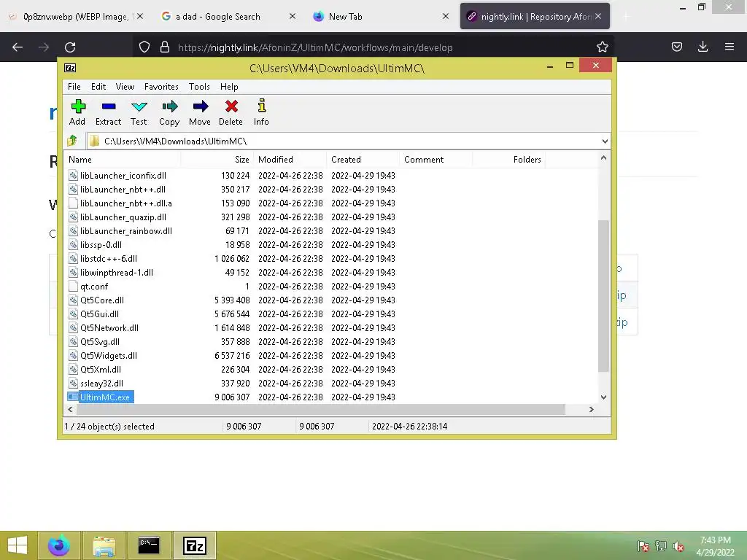
Task: Open the Help menu
Action: [229, 87]
